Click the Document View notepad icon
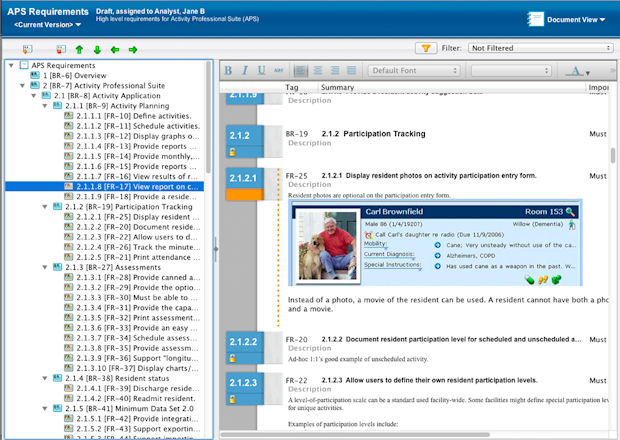 point(535,19)
